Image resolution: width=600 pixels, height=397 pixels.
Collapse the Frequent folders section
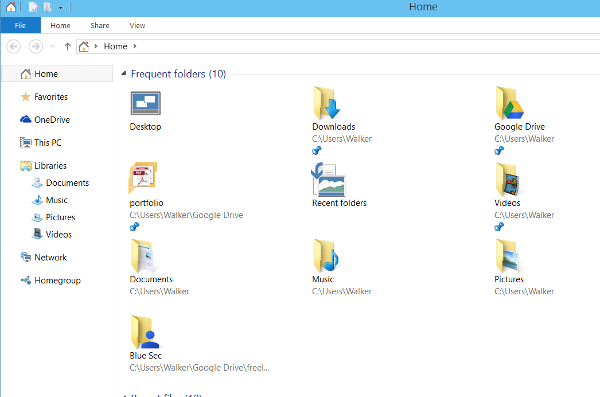click(x=124, y=73)
